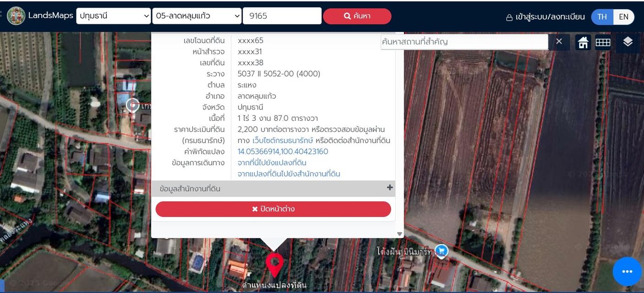Viewport: 644px width, 293px height.
Task: Click the grid table icon on map toolbar
Action: click(x=603, y=42)
